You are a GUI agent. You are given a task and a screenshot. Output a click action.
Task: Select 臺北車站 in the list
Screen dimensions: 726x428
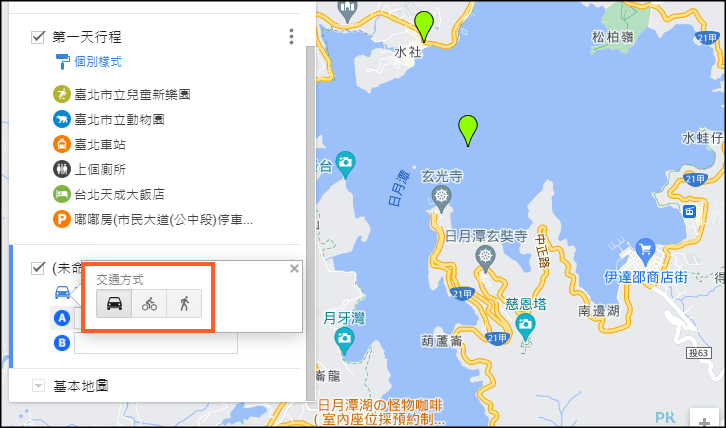(100, 145)
